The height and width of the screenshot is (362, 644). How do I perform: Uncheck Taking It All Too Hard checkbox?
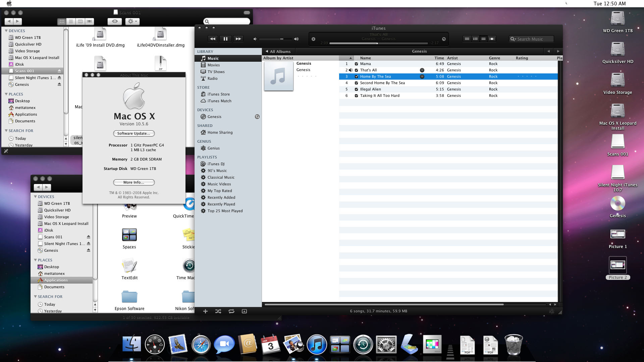[357, 96]
